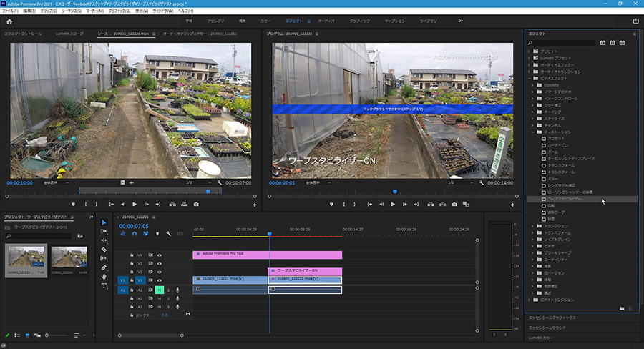Click the timeline playhead marker
The height and width of the screenshot is (349, 644).
pos(270,234)
